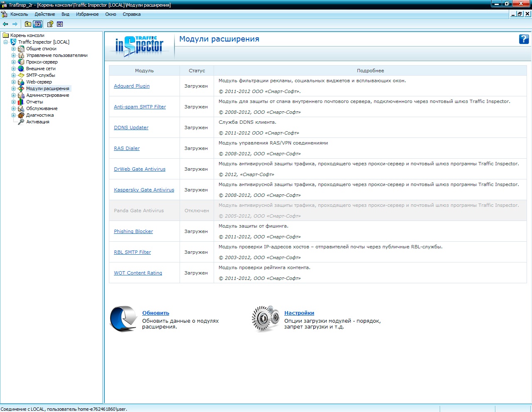Click the Настройки link

point(299,313)
